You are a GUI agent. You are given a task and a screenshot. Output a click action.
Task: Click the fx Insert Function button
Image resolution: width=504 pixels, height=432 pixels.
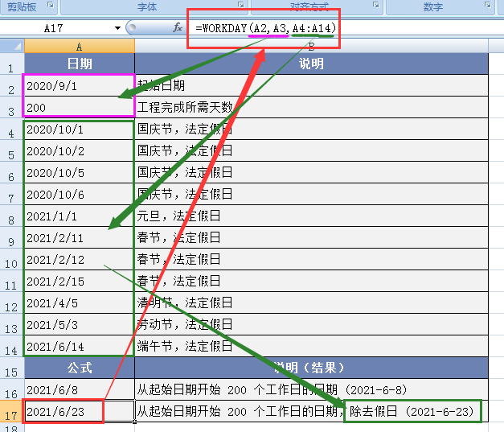point(178,27)
